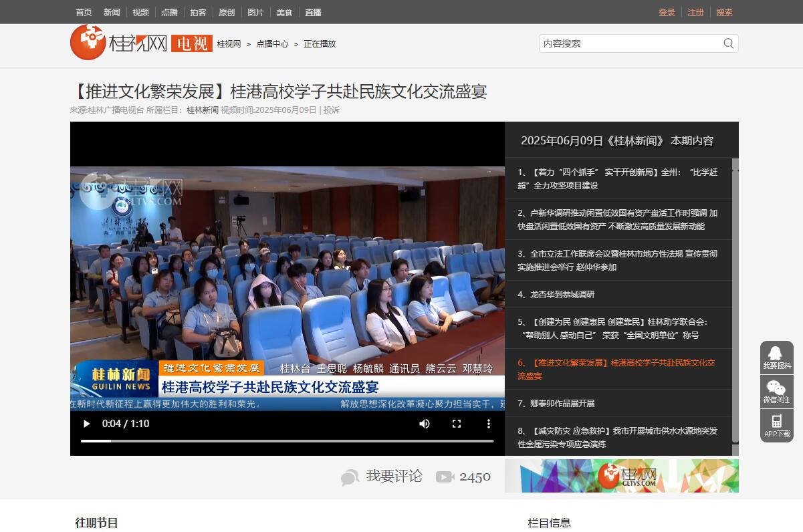Go to the 美食 top navigation item
Viewport: 803px width, 532px height.
click(284, 12)
